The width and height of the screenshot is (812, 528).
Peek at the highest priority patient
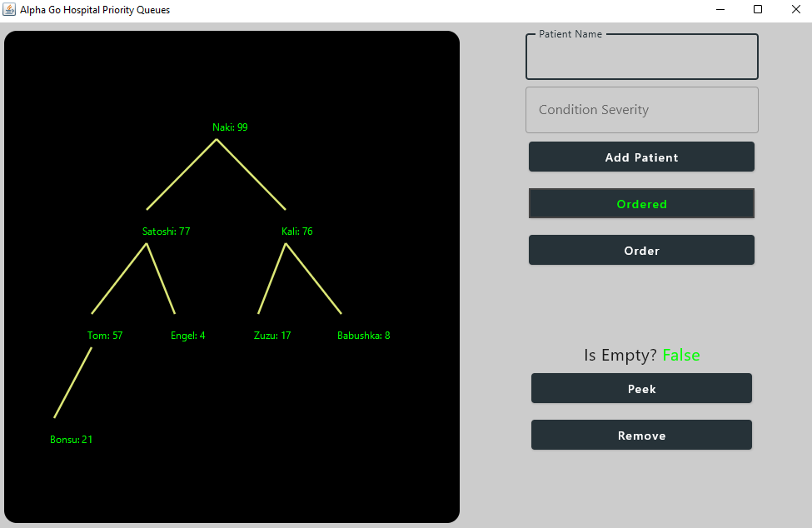(641, 388)
